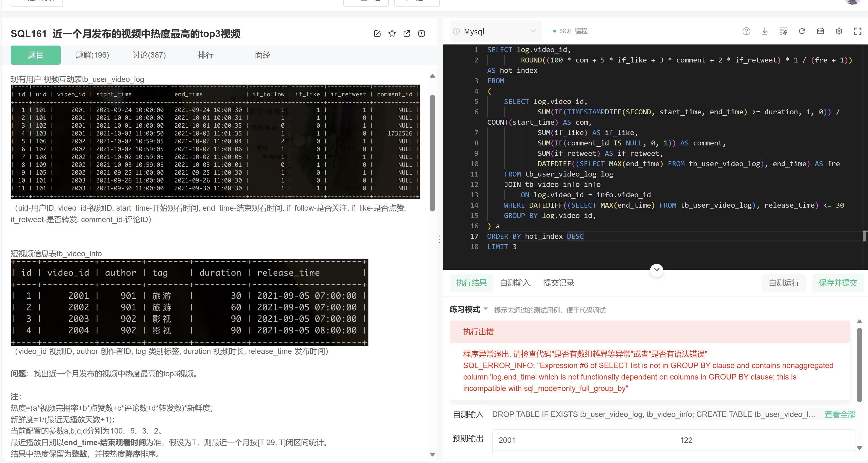Open the editor settings gear
Viewport: 868px width, 463px height.
[839, 31]
